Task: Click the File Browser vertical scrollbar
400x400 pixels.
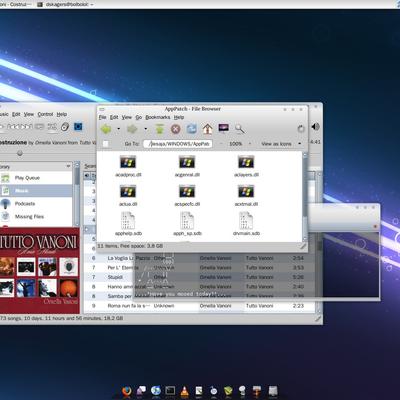Action: 305,197
